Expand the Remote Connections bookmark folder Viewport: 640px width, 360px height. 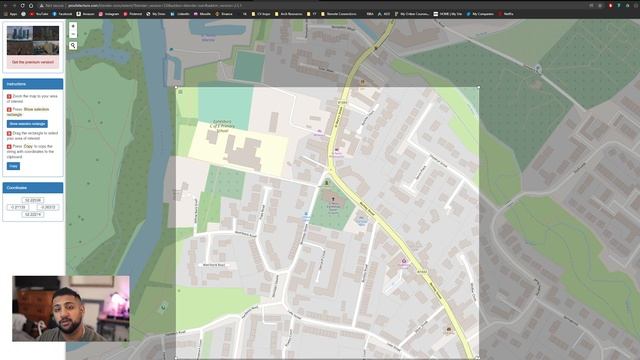[x=339, y=14]
